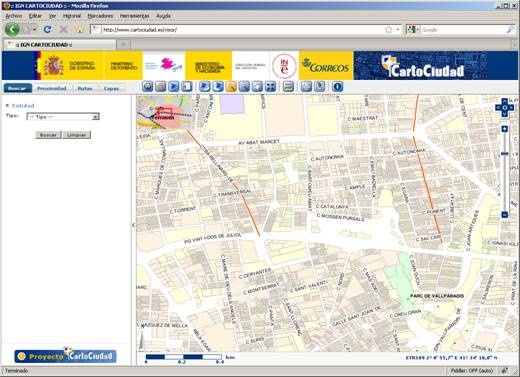Screen dimensions: 520x377
Task: Click the map zoom level slider handle
Action: pos(505,154)
